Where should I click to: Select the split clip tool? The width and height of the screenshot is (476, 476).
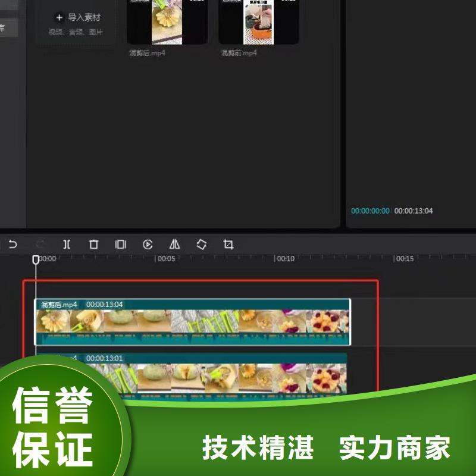pyautogui.click(x=67, y=245)
